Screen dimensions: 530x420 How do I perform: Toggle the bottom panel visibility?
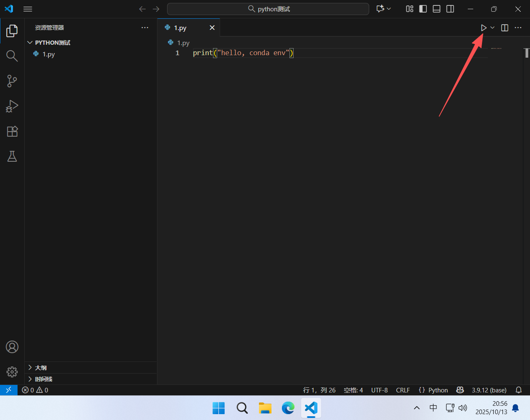pyautogui.click(x=436, y=9)
